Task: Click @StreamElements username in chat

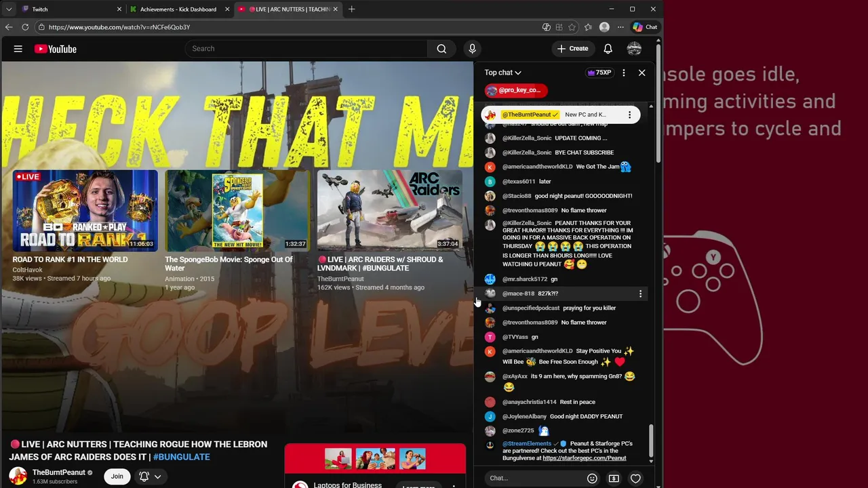Action: click(527, 444)
